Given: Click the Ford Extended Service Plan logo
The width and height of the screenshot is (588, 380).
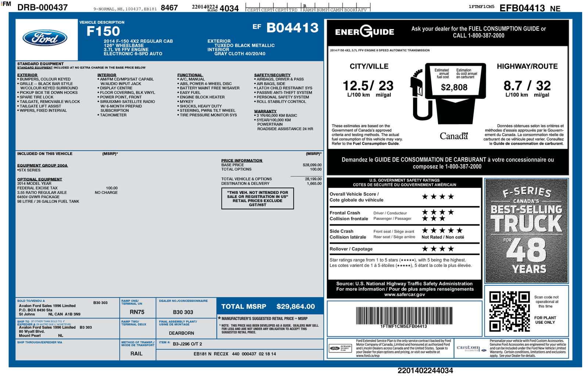Looking at the screenshot, I should (341, 348).
